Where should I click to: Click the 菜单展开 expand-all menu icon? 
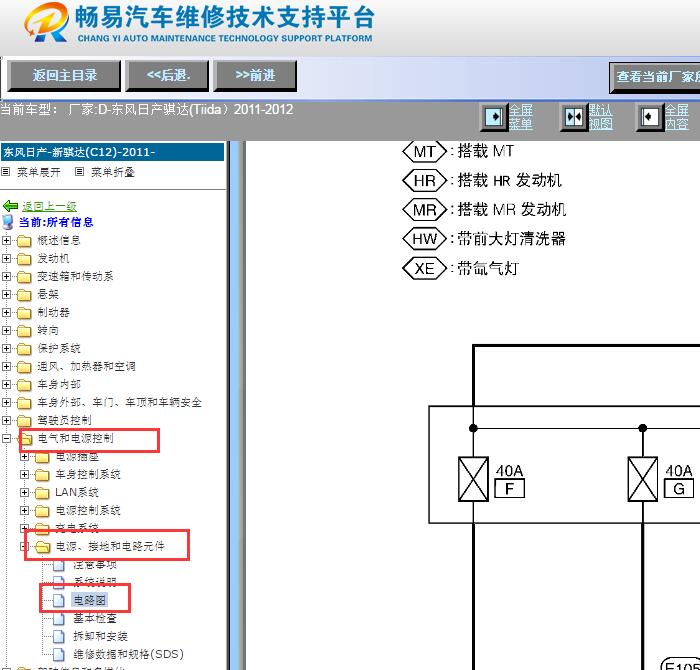(x=5, y=171)
